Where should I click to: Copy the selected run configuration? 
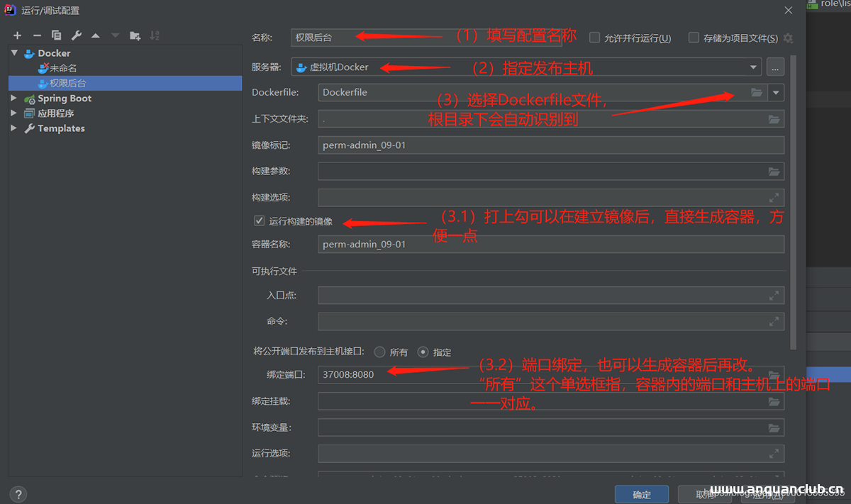(x=57, y=35)
